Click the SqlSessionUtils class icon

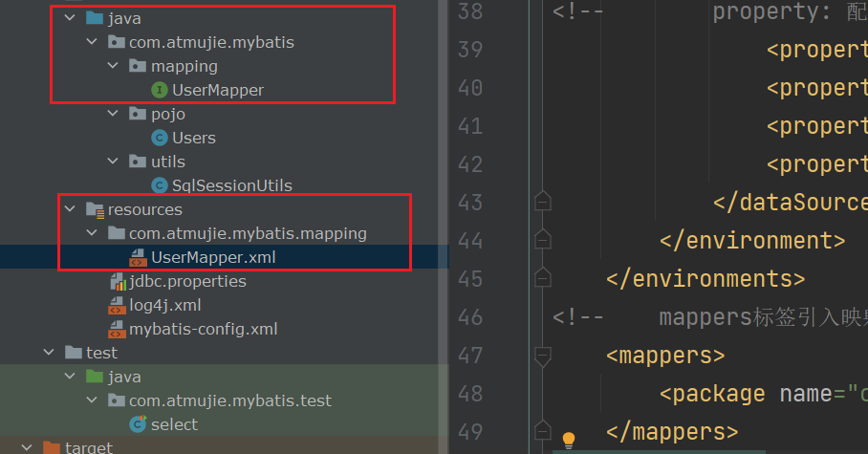point(160,185)
